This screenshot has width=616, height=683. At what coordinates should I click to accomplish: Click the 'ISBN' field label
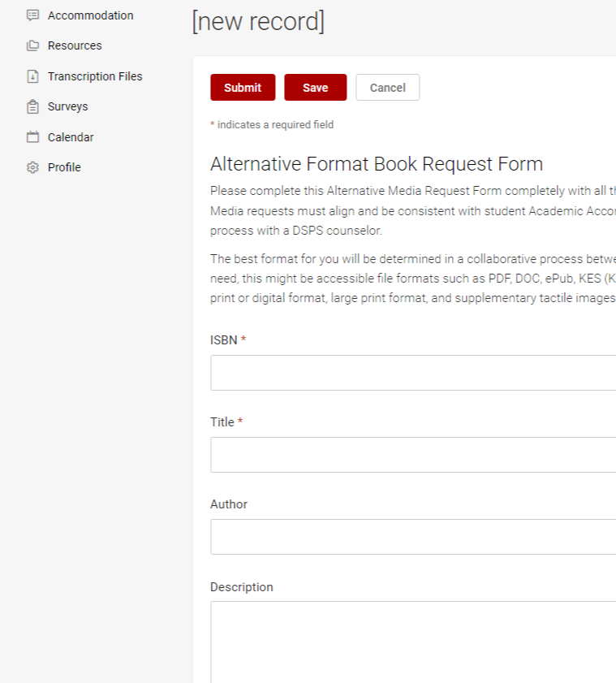[x=224, y=340]
